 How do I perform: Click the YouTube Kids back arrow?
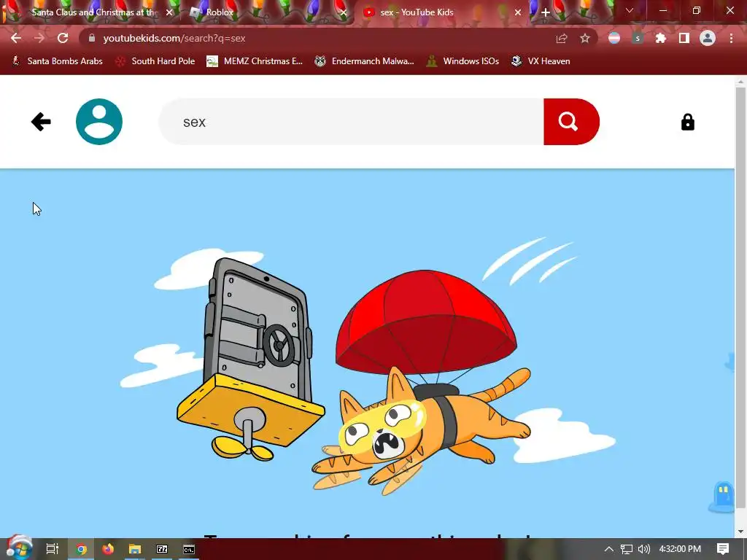[x=41, y=122]
